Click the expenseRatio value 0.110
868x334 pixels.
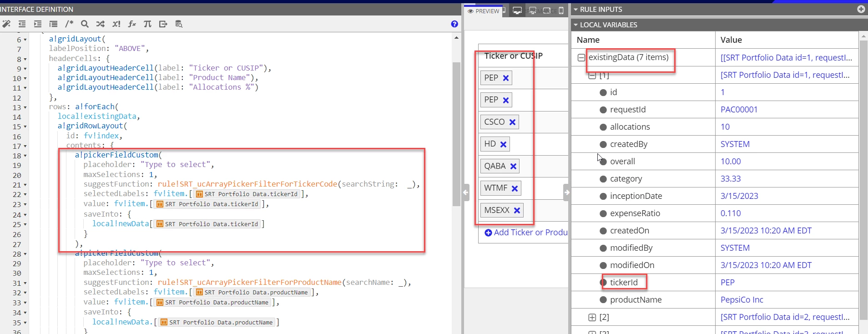coord(731,213)
